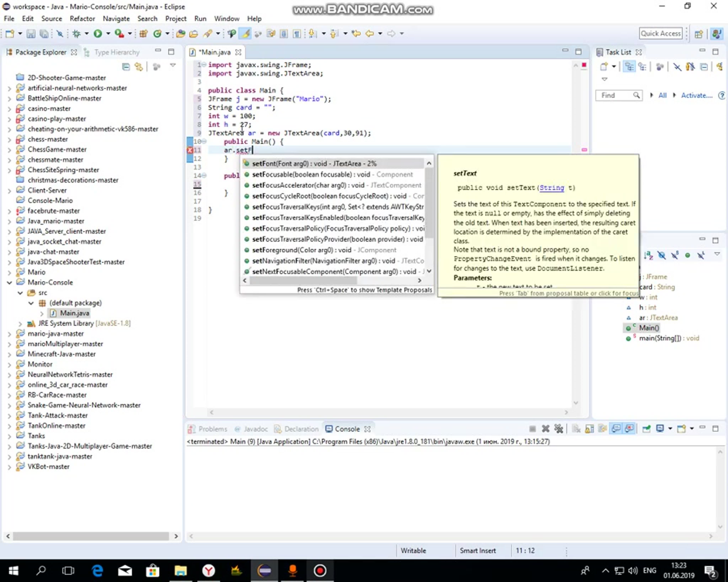Open File Explorer from the Windows taskbar

tap(181, 570)
